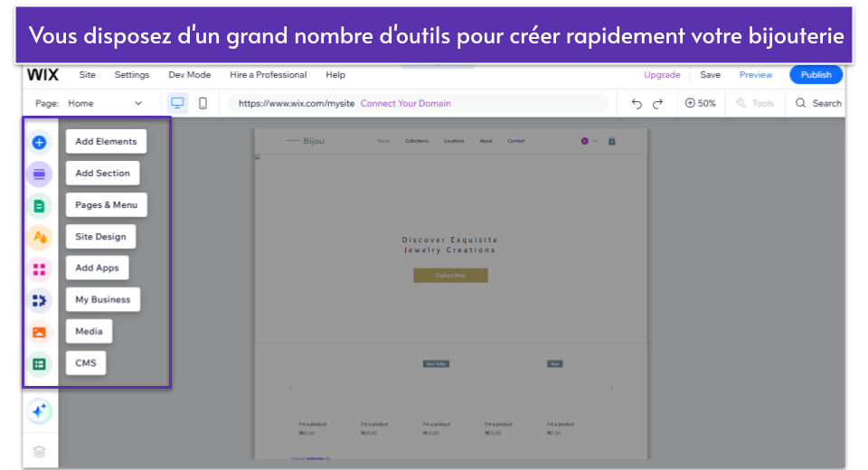Click the Pages & Menu label

(107, 205)
